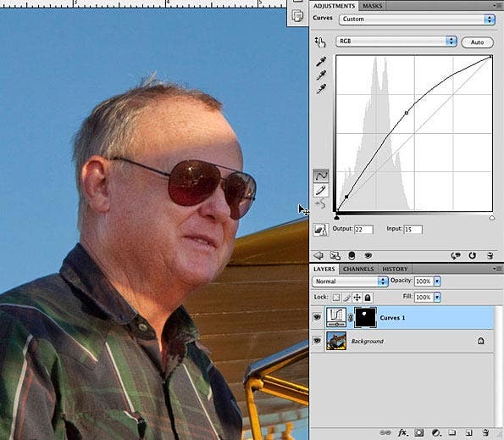Select edit points curve mode icon
This screenshot has width=504, height=440.
coord(320,175)
